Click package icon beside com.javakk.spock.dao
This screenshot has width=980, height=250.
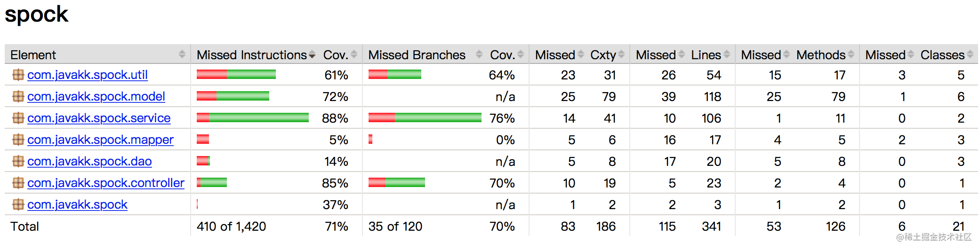[18, 161]
